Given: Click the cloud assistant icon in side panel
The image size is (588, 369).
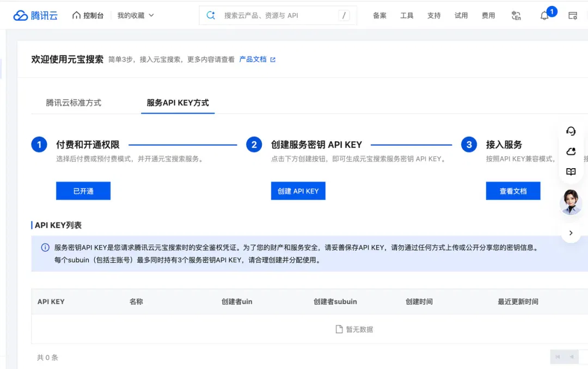Looking at the screenshot, I should pyautogui.click(x=571, y=151).
